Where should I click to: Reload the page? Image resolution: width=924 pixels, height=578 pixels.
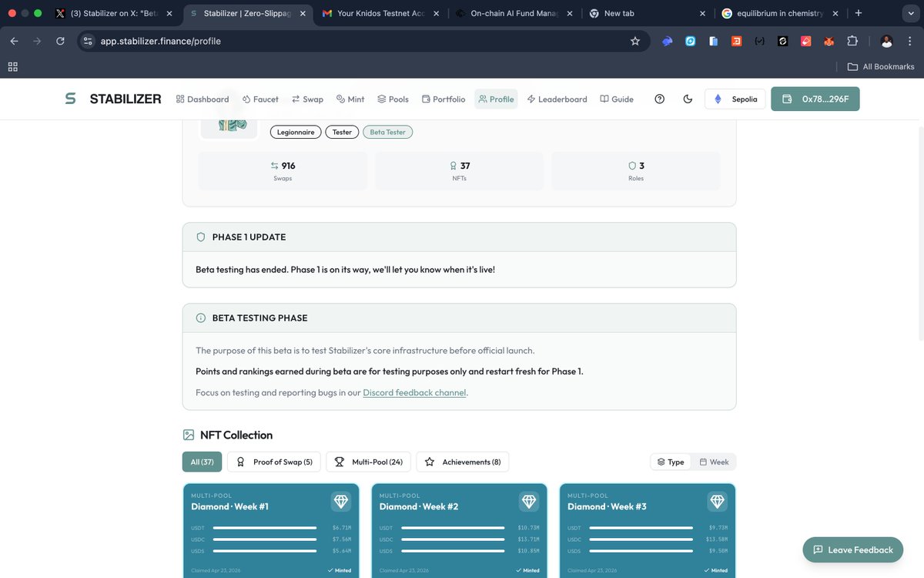[x=60, y=41]
